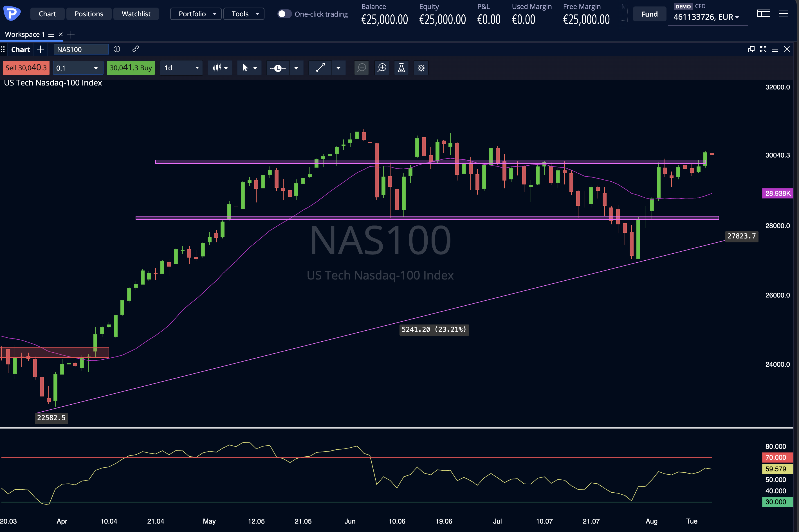Click Sell 30,040.3 button

pyautogui.click(x=26, y=68)
